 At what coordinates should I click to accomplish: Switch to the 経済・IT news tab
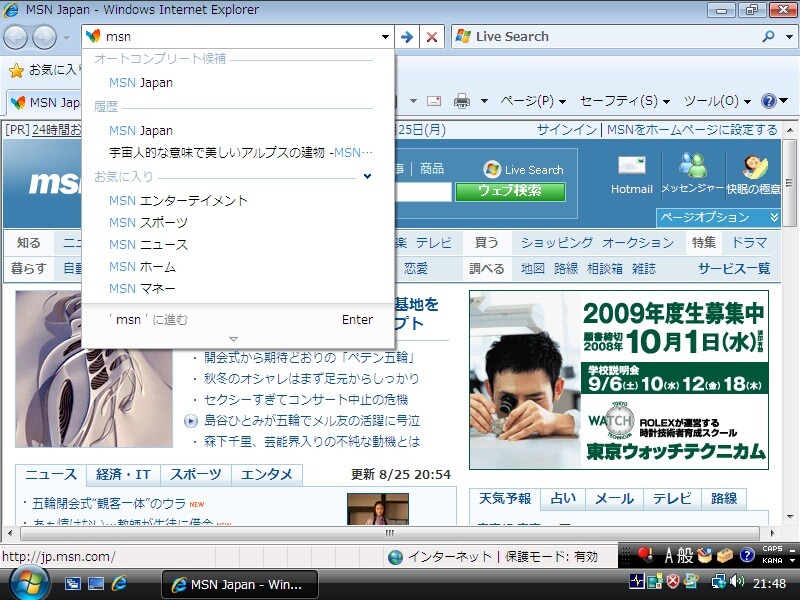123,475
